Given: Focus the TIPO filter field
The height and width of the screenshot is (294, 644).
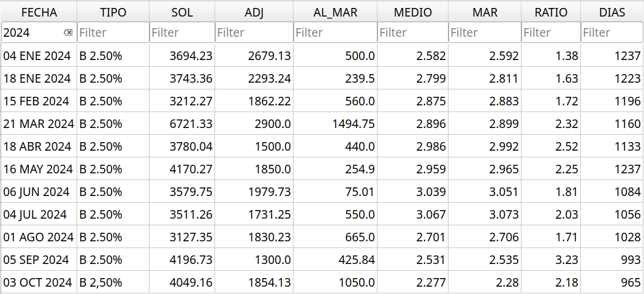Looking at the screenshot, I should click(113, 32).
